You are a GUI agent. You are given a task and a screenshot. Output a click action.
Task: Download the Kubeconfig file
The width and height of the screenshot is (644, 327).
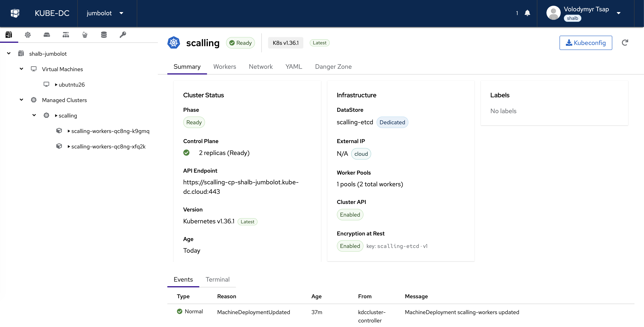586,43
